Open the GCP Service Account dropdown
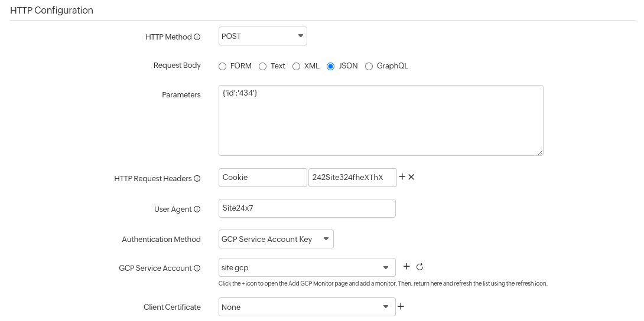This screenshot has height=321, width=644. click(307, 267)
